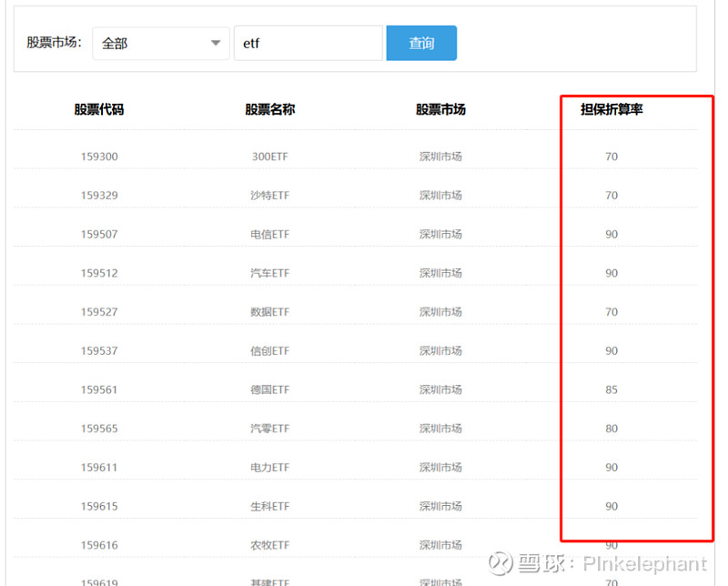Click the 股票代码 column header
Viewport: 728px width, 586px height.
pyautogui.click(x=99, y=109)
